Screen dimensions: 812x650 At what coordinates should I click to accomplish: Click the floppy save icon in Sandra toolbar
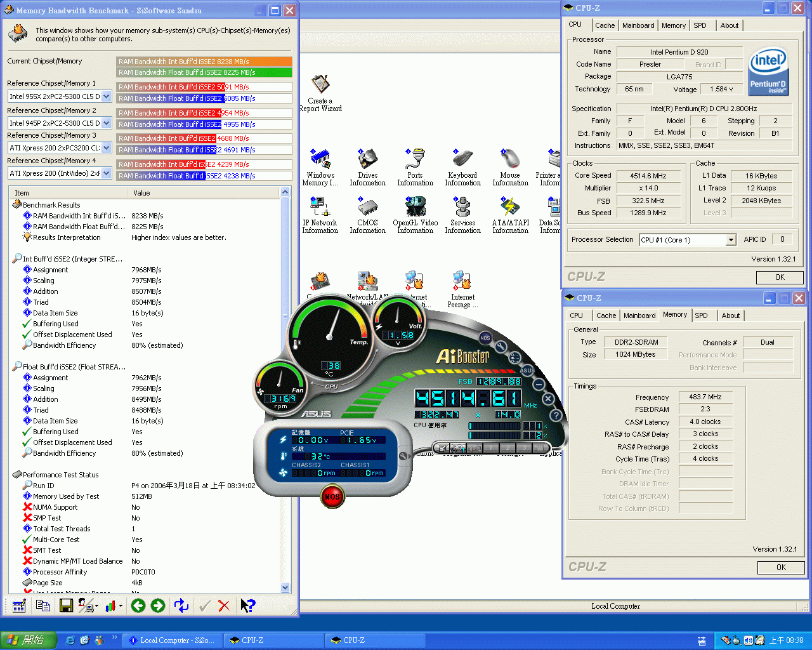(66, 606)
